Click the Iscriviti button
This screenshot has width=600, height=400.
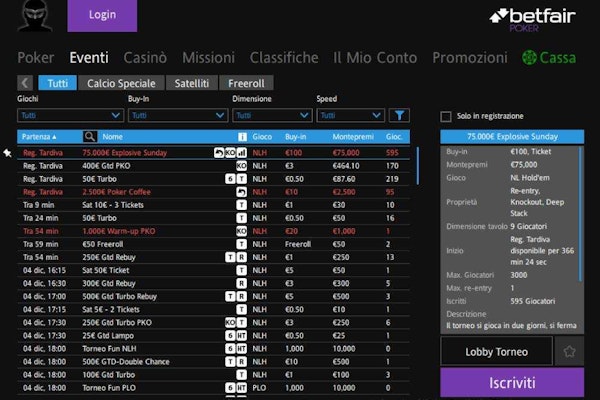click(x=512, y=383)
